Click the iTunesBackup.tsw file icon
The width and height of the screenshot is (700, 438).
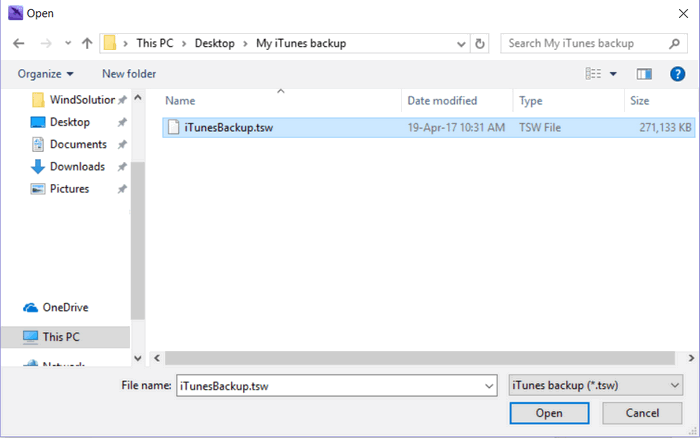(x=173, y=127)
